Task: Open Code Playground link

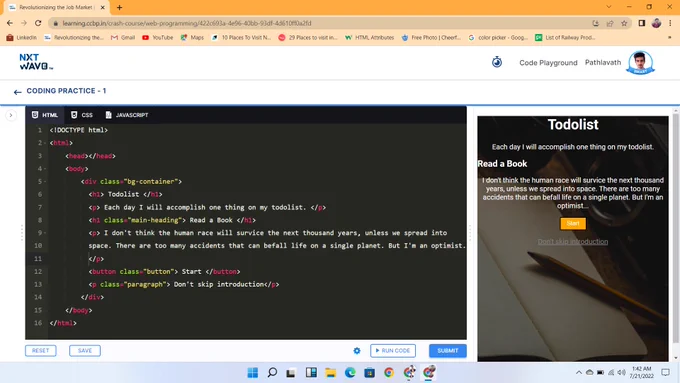Action: pos(548,63)
